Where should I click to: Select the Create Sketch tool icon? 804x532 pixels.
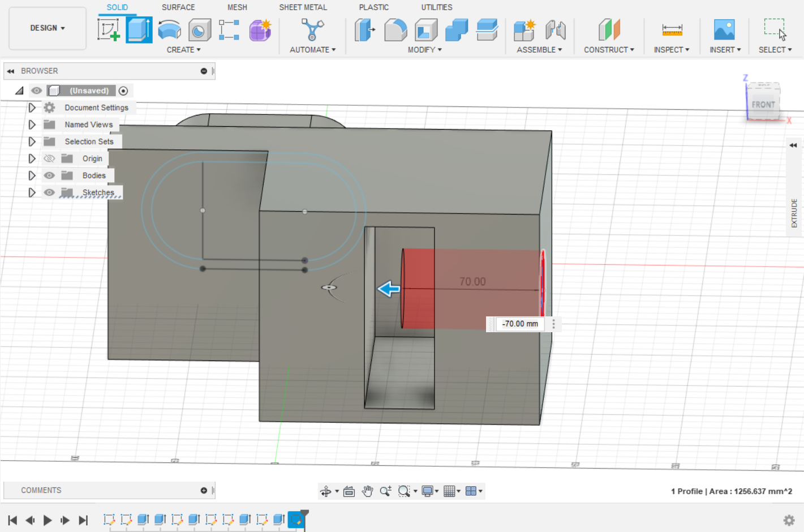(x=108, y=29)
